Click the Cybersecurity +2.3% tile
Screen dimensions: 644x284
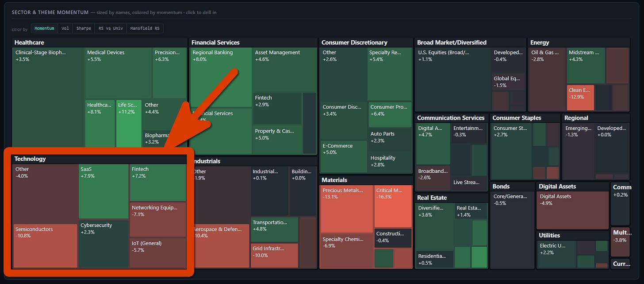pos(103,244)
